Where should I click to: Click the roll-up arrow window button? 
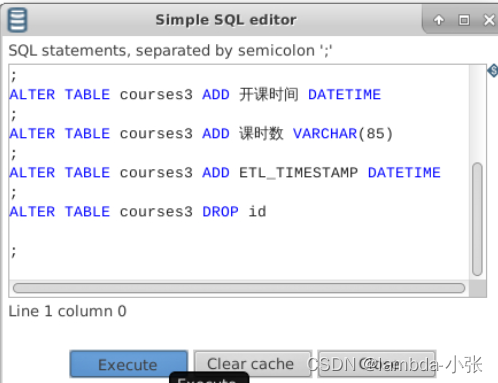click(x=439, y=20)
